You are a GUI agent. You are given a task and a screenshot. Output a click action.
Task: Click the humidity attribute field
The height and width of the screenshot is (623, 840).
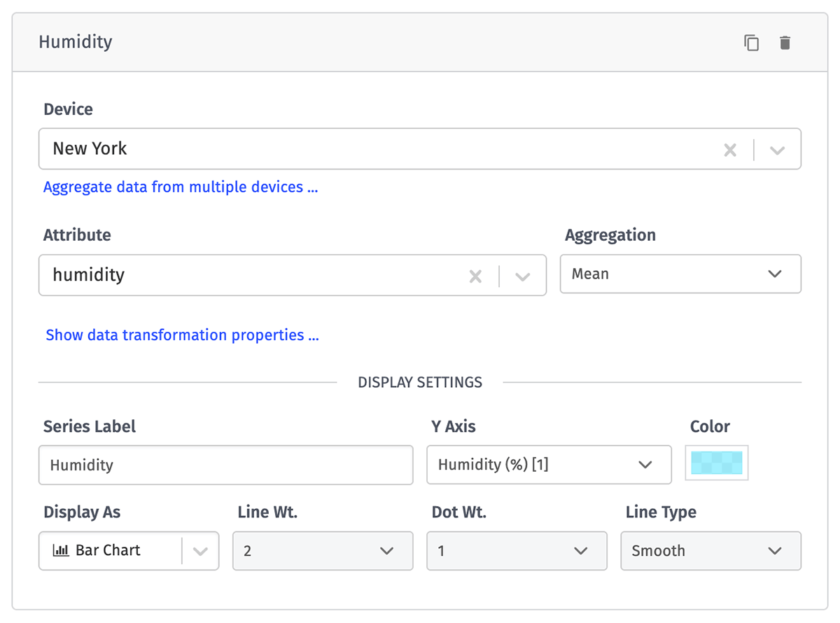pos(252,275)
